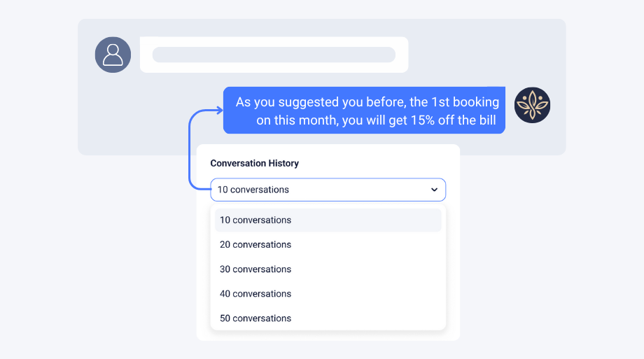The width and height of the screenshot is (644, 359).
Task: Click empty chat panel area right of the user message
Action: coord(484,55)
